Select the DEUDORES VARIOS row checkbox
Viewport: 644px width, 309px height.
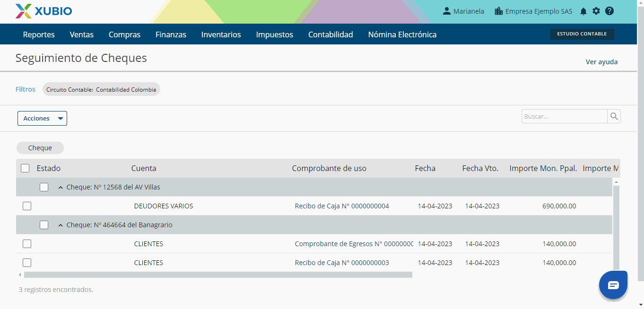point(27,206)
